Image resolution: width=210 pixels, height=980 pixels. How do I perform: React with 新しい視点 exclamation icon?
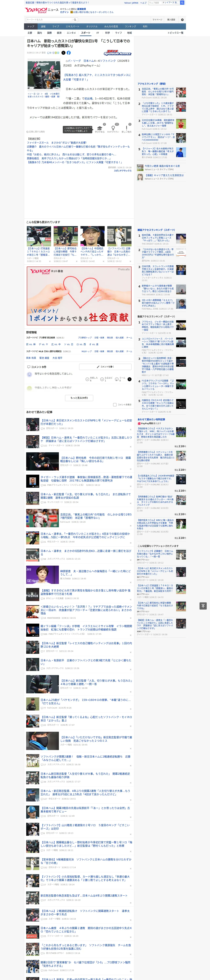coord(127,128)
